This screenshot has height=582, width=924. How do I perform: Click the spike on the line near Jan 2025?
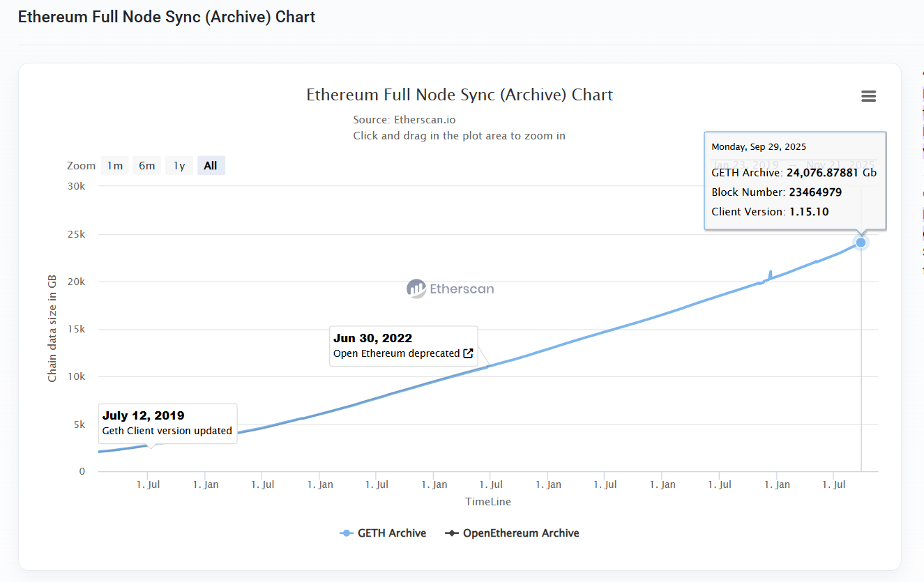point(770,273)
